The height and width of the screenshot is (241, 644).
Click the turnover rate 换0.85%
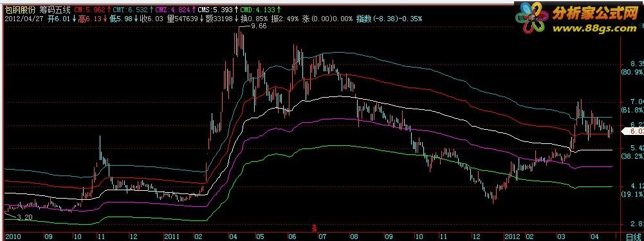pos(254,19)
